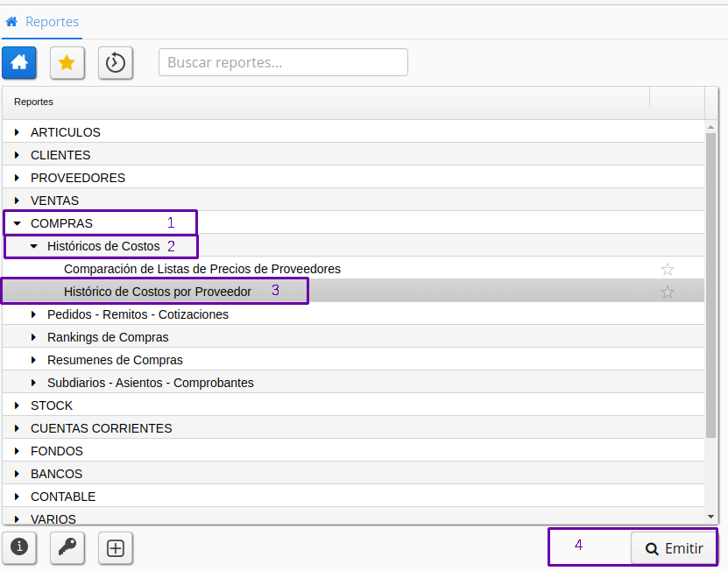Image resolution: width=728 pixels, height=571 pixels.
Task: Select the FONDOS label
Action: (57, 451)
